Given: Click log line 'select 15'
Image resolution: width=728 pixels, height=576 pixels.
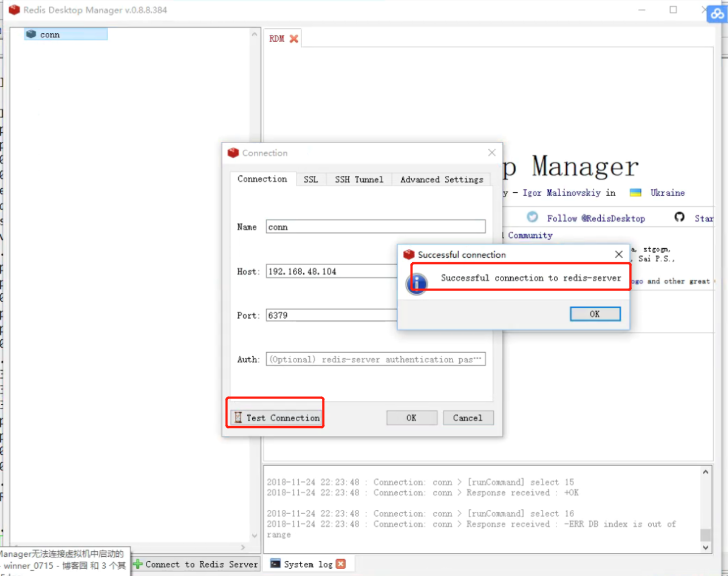Looking at the screenshot, I should pyautogui.click(x=420, y=482).
